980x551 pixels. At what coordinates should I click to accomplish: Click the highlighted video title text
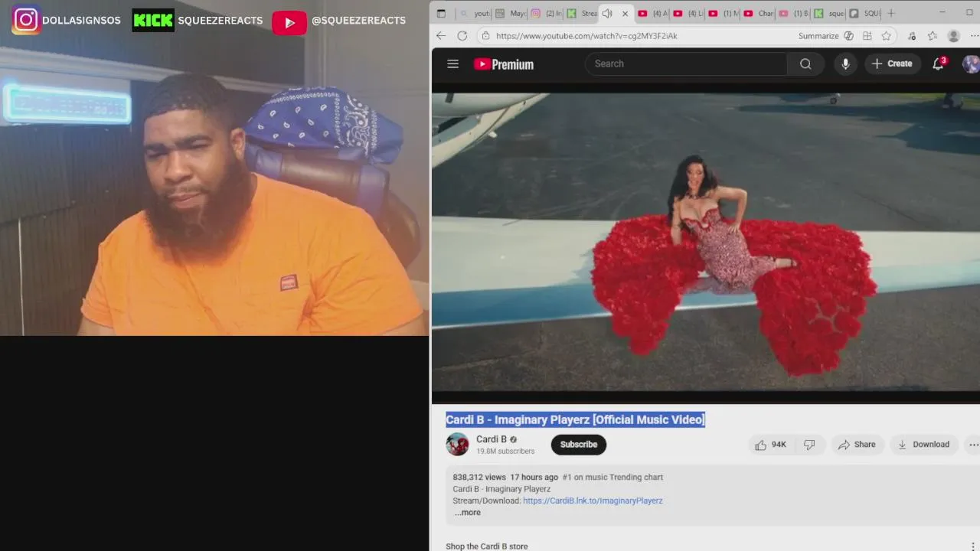click(x=575, y=419)
